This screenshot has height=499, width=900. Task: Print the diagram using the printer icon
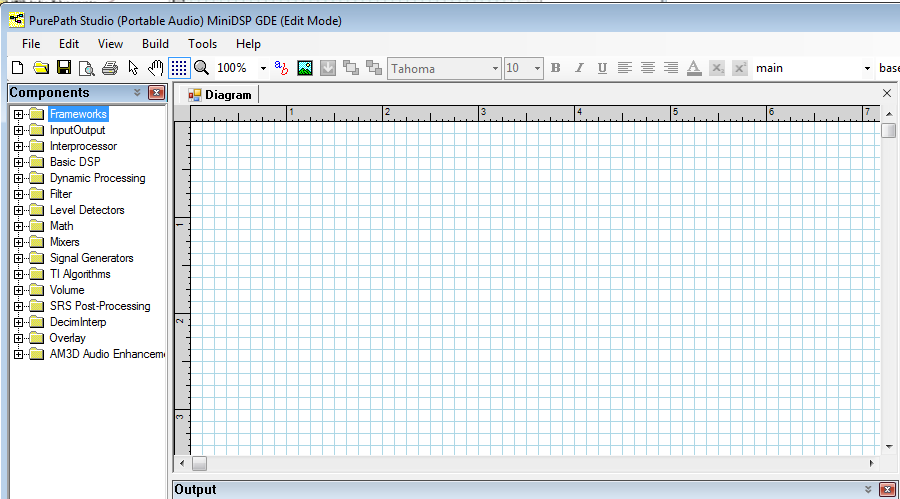110,68
